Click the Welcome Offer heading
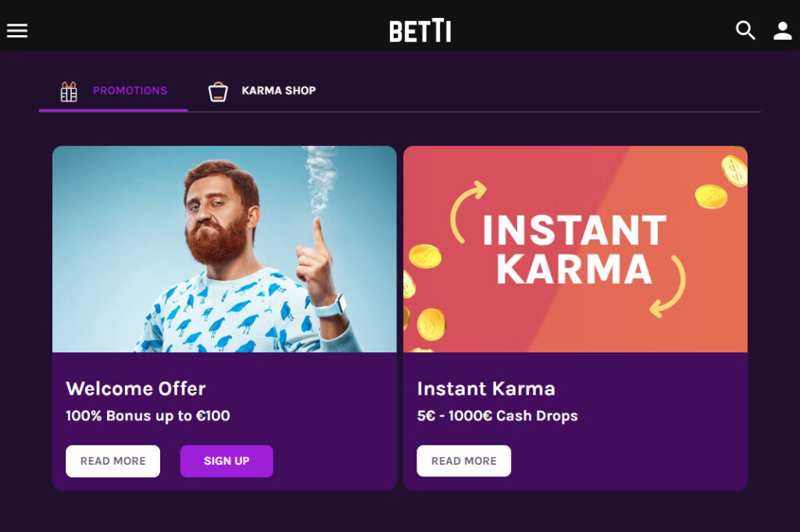The image size is (800, 532). [136, 388]
